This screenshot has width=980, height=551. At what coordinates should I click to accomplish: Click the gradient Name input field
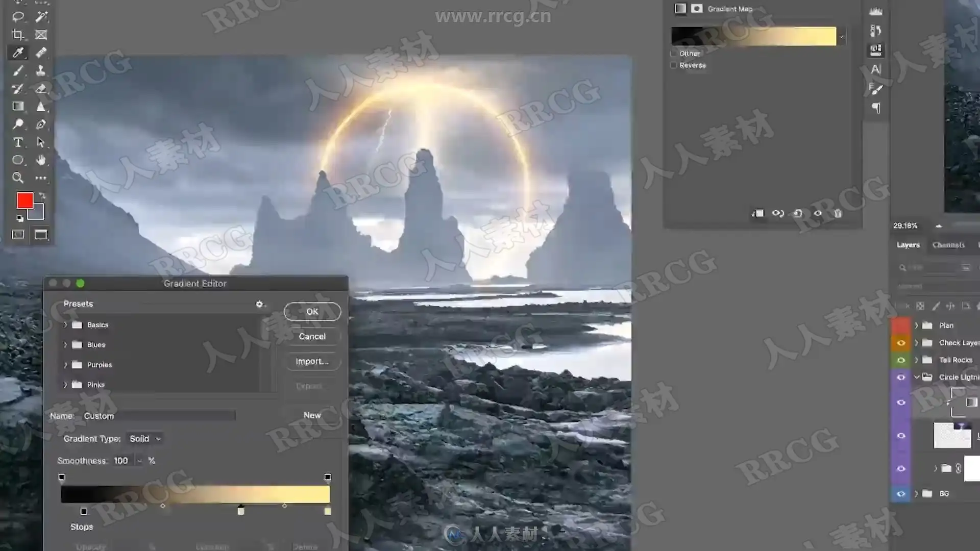pos(158,416)
